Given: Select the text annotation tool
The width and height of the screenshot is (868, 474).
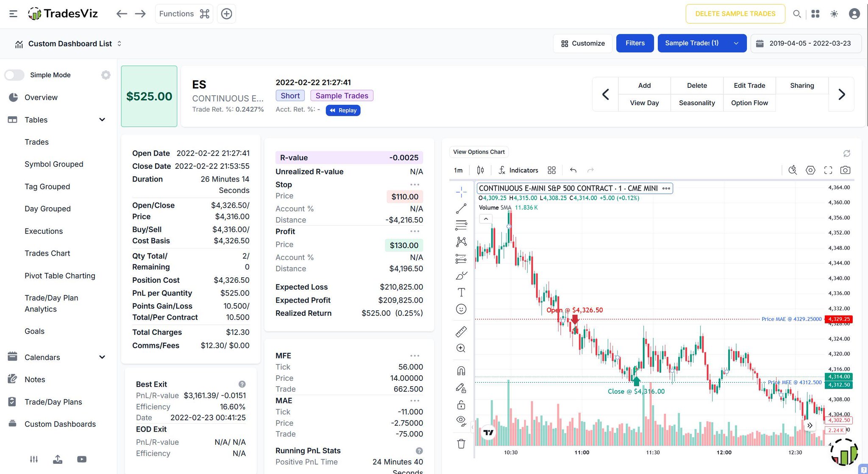Looking at the screenshot, I should click(461, 292).
